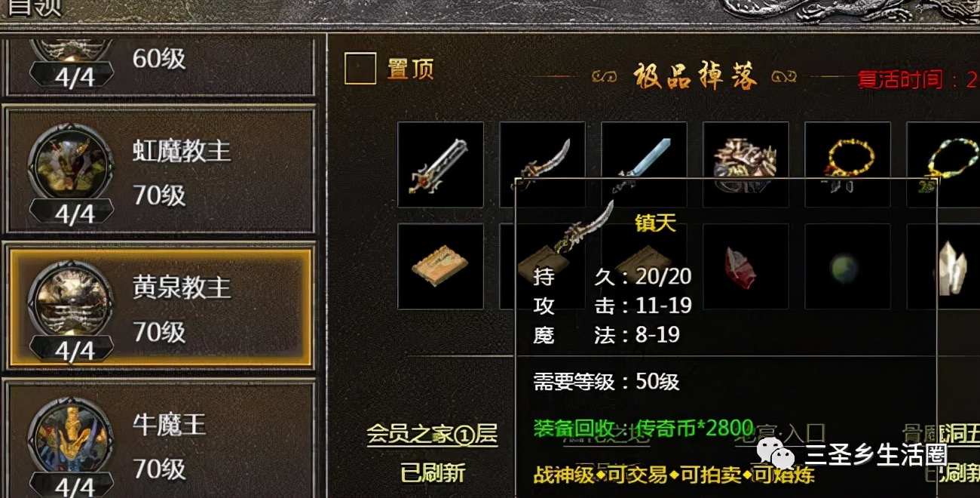Select the skill book scroll icon

[440, 266]
